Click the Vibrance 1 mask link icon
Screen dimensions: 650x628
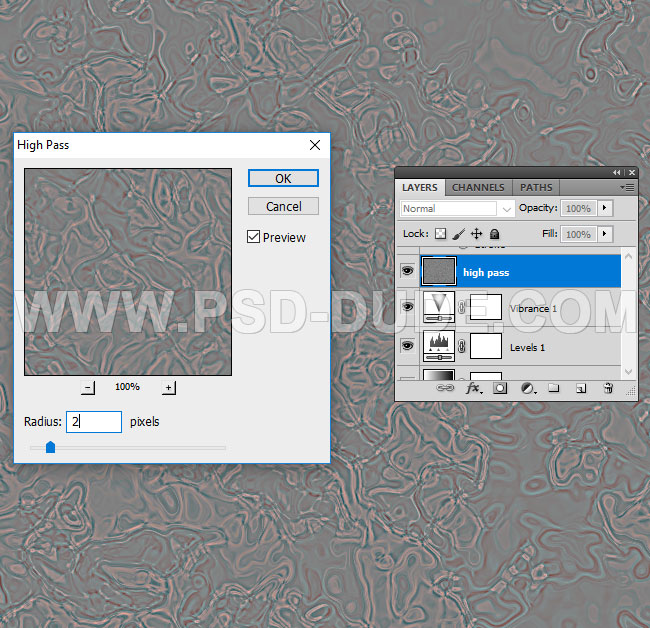462,307
